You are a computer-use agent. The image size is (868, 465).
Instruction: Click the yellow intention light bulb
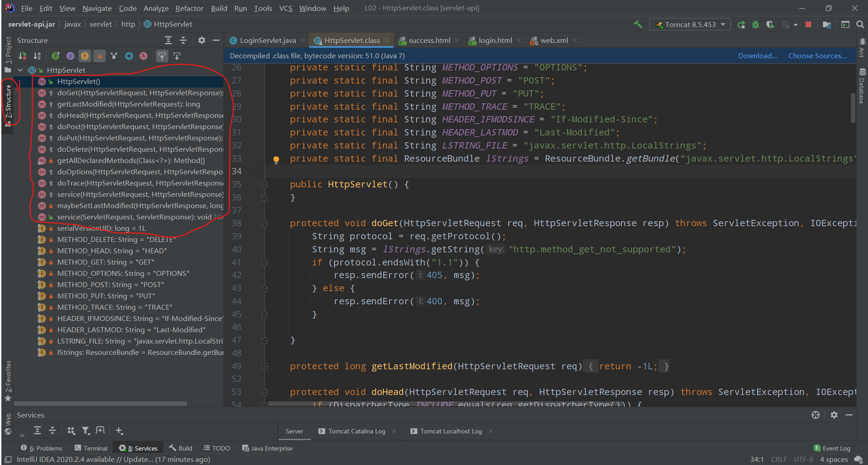(x=276, y=159)
